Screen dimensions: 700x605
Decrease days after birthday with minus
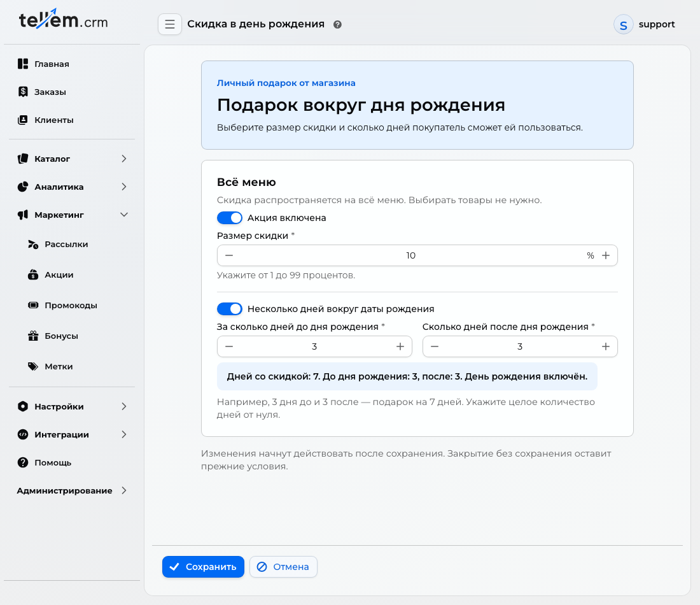point(435,346)
